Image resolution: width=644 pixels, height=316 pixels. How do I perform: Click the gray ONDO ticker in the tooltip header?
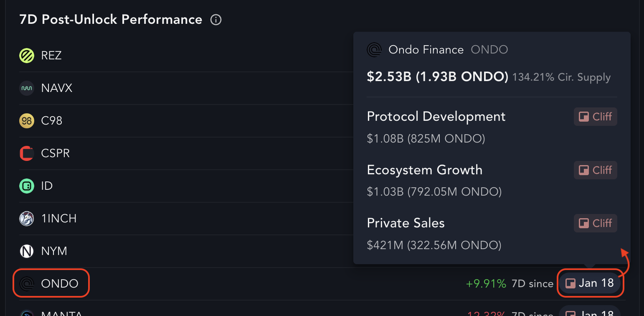pos(489,50)
